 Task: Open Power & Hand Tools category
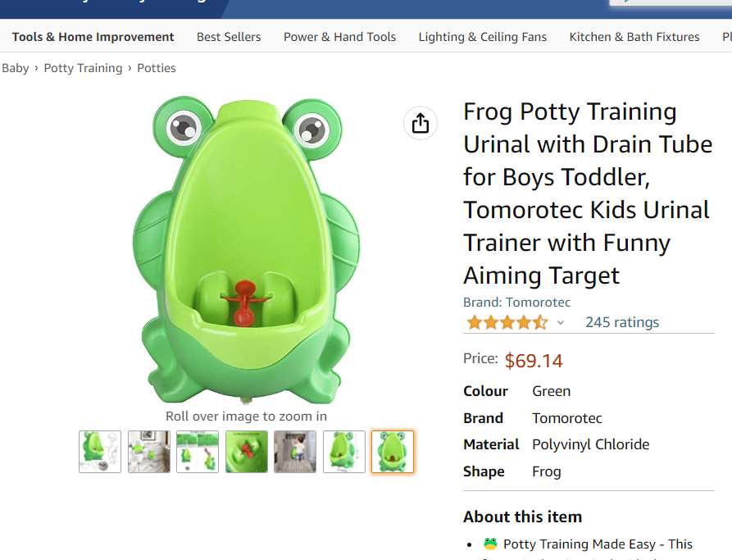[x=339, y=37]
